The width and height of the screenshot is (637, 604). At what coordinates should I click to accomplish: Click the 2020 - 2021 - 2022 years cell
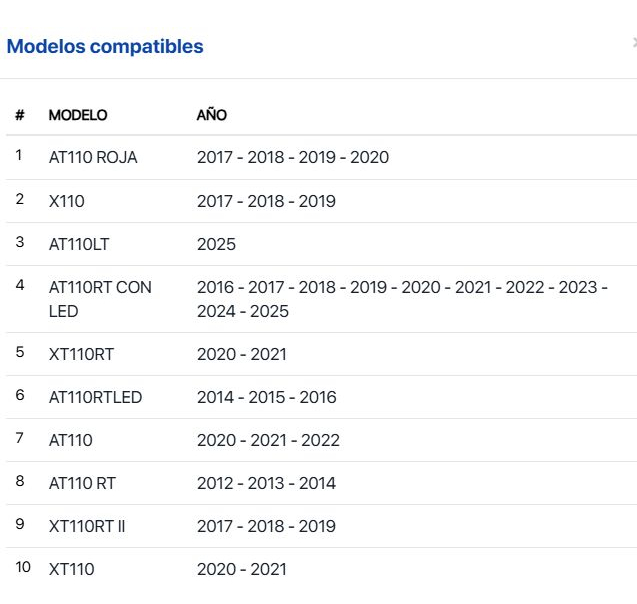pos(268,440)
